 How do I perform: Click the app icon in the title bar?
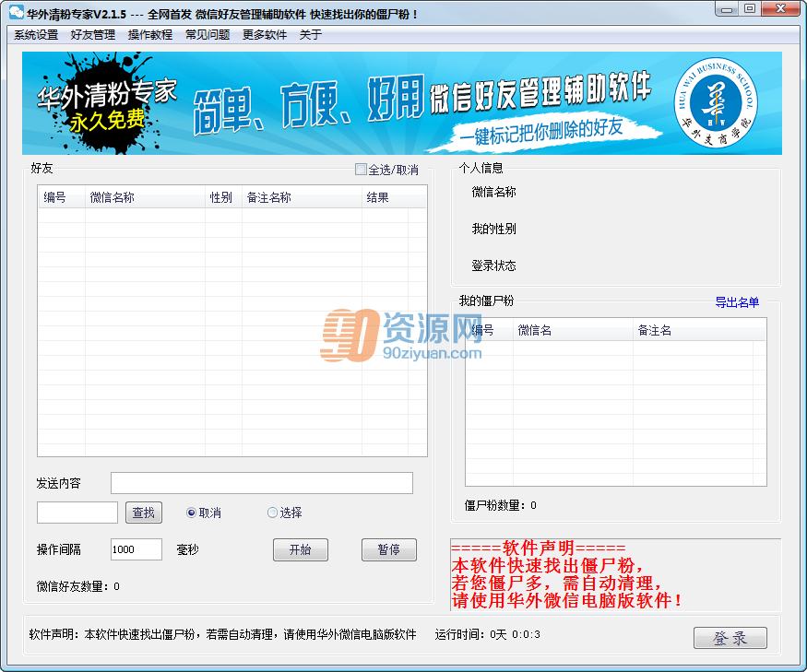coord(17,12)
